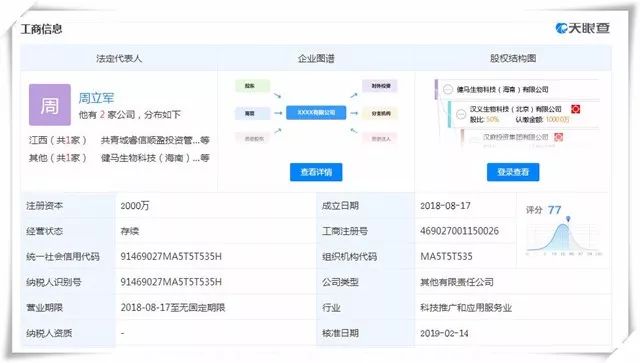Open 共青城睿信顺盈投资管...等 company link
The width and height of the screenshot is (640, 363).
155,140
